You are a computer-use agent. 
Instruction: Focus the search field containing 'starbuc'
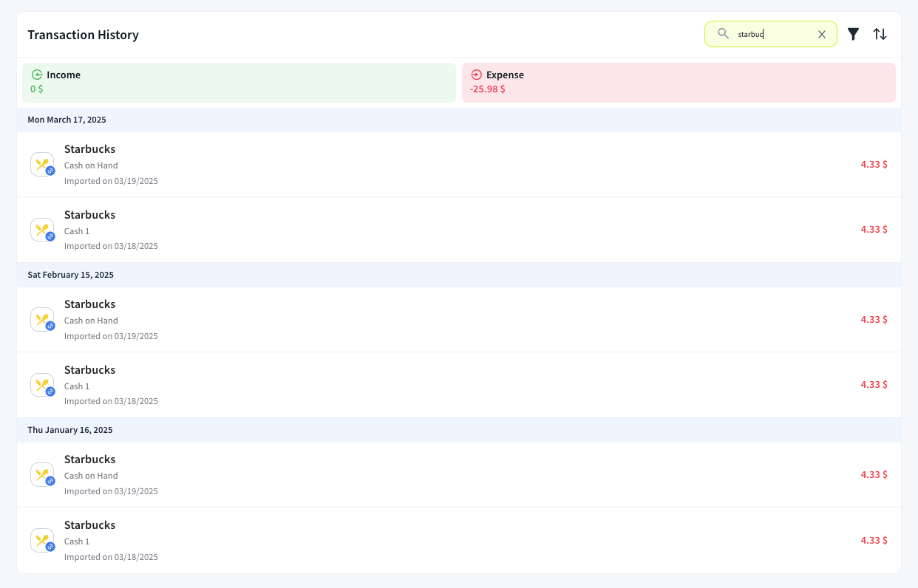(x=771, y=34)
